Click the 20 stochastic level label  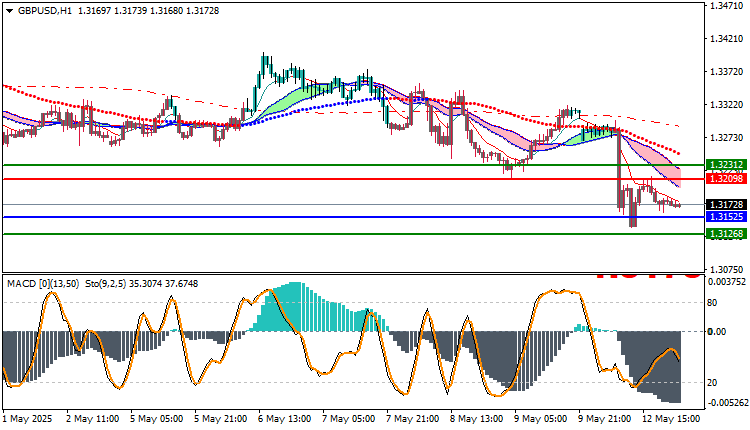(712, 383)
